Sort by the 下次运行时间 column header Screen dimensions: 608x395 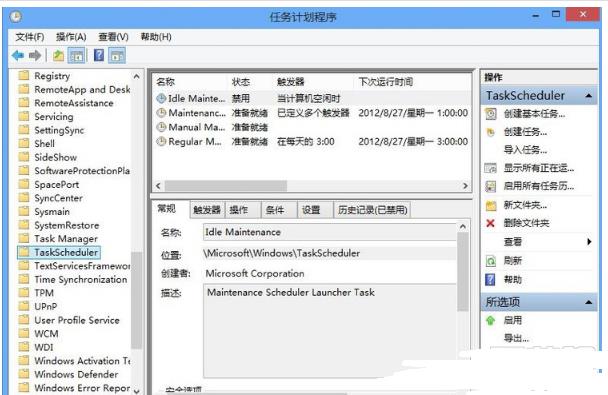click(386, 82)
